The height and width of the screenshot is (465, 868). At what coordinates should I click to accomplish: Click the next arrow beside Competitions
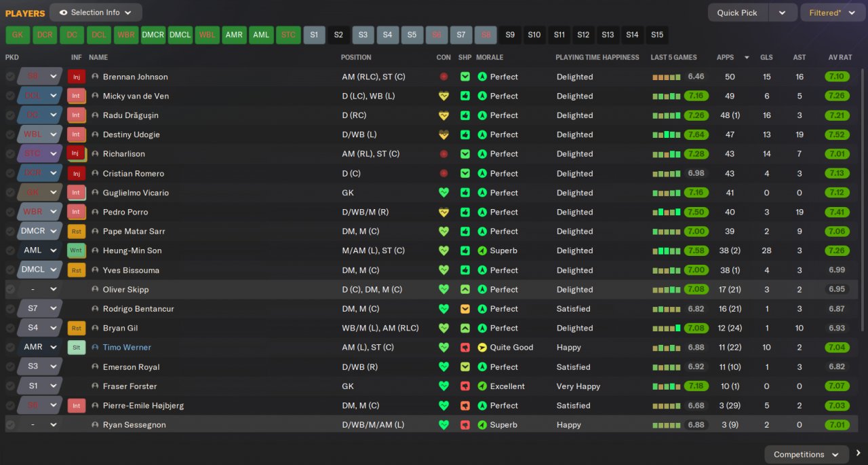click(x=859, y=453)
